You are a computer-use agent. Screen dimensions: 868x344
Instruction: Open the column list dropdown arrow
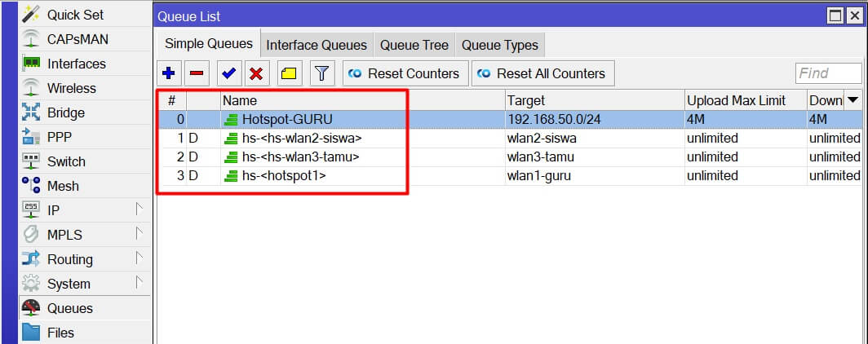click(x=853, y=100)
